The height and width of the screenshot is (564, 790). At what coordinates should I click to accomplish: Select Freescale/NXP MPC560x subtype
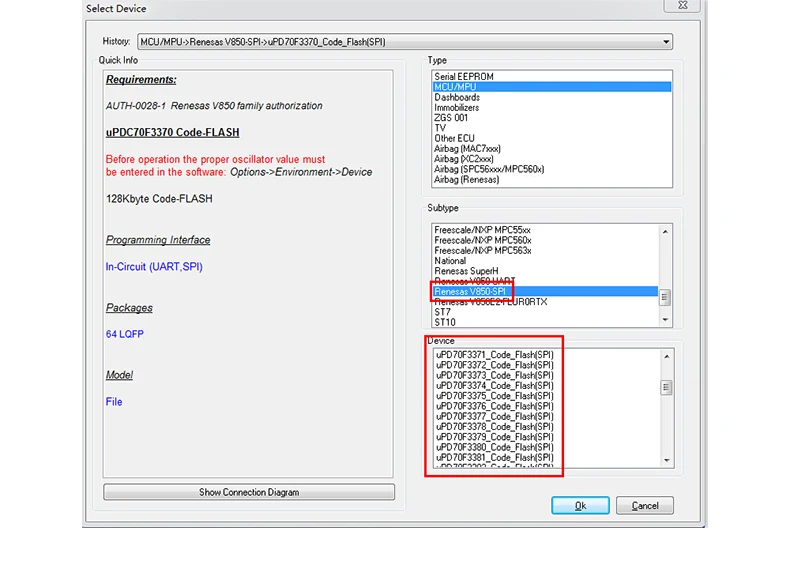point(545,240)
